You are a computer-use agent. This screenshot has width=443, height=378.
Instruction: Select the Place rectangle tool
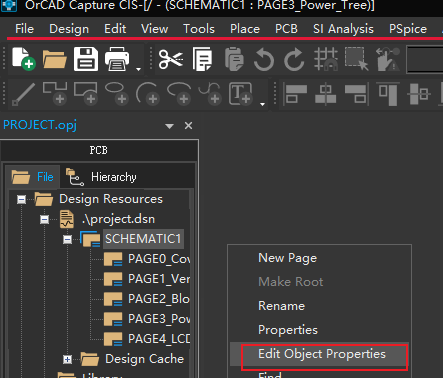tap(86, 93)
